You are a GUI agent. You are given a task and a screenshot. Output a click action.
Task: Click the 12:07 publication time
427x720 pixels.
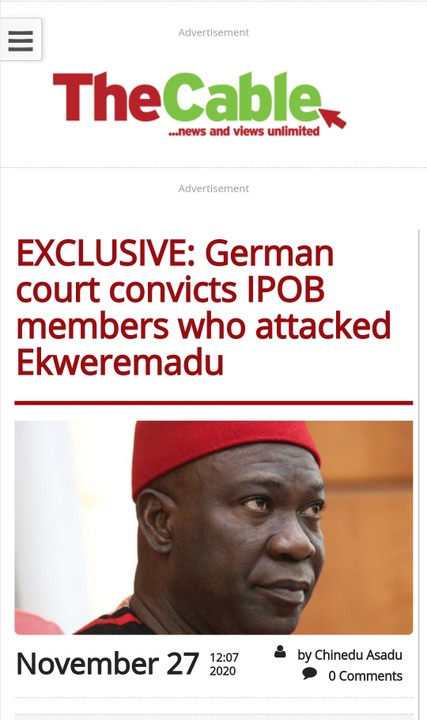point(224,658)
